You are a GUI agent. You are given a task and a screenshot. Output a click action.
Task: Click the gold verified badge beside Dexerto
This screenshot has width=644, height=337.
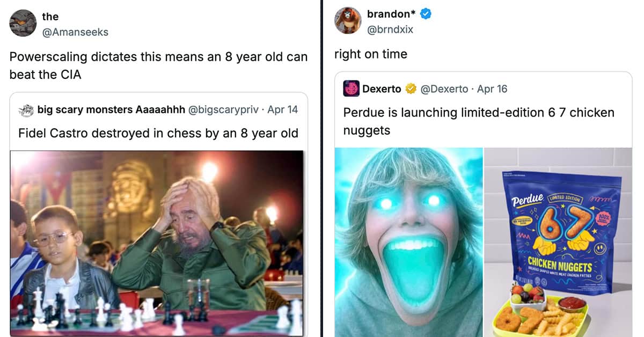(x=411, y=89)
